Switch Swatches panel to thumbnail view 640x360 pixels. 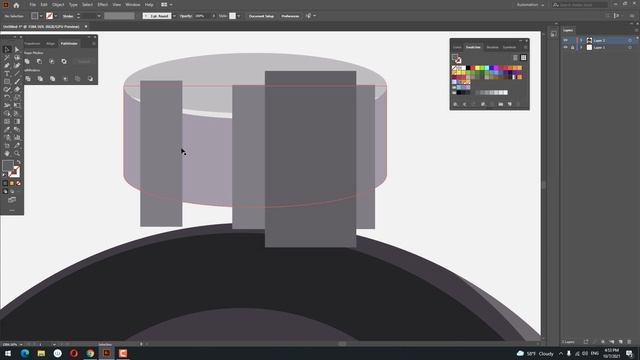tap(523, 58)
